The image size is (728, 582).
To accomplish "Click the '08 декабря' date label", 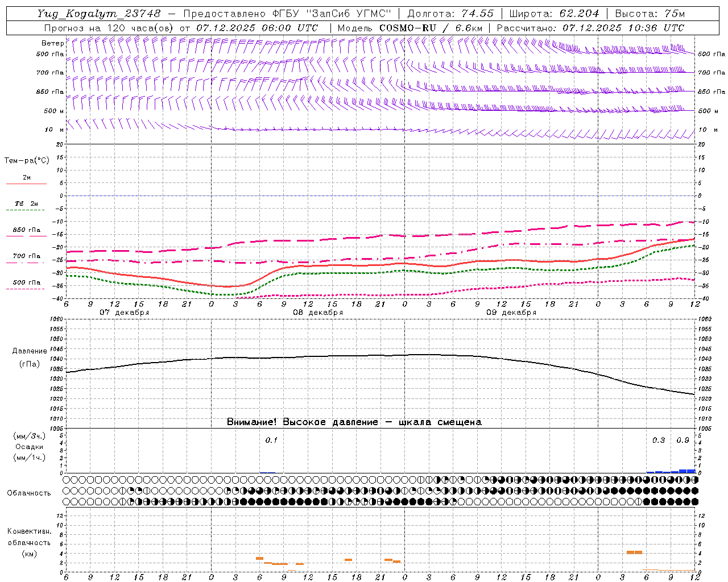I will tap(318, 313).
